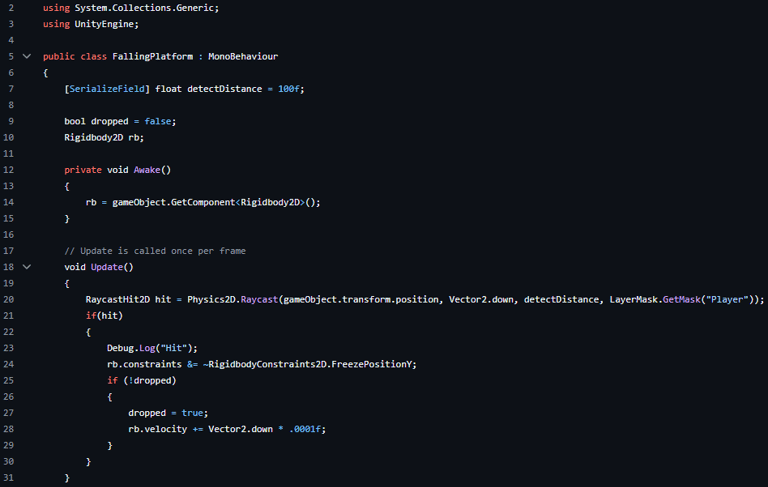Click Vector2.down on line 20
This screenshot has height=487, width=768.
(481, 299)
